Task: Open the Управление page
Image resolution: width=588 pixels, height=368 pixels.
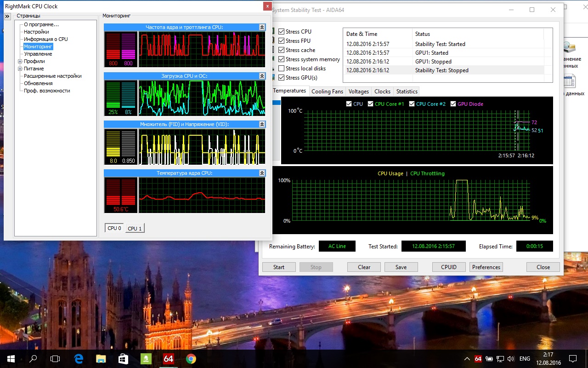Action: click(x=38, y=54)
